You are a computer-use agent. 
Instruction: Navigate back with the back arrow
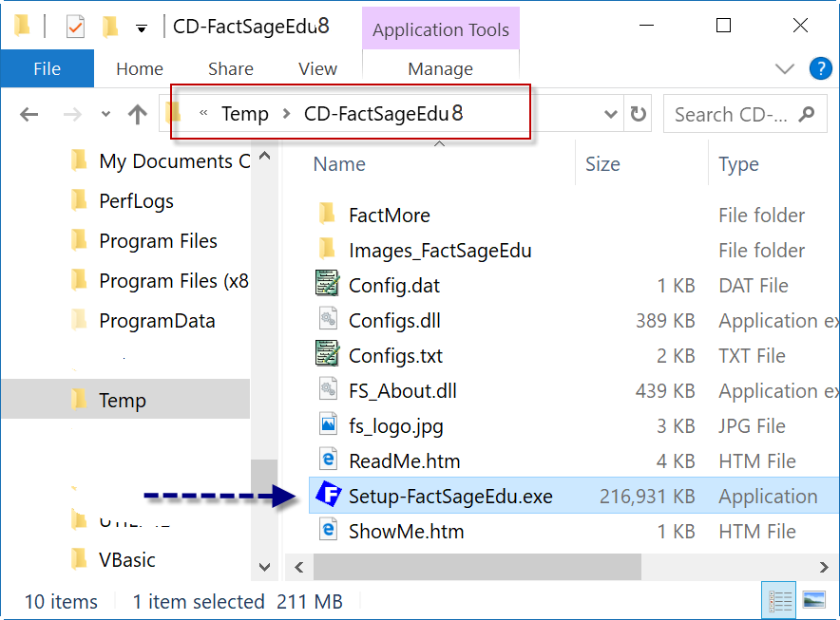coord(29,114)
